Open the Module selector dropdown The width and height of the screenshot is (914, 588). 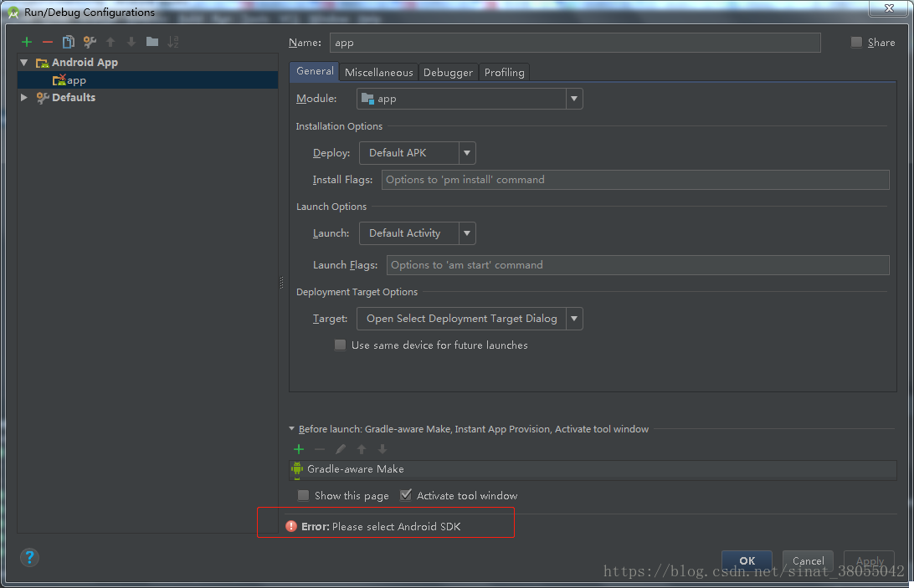(574, 98)
